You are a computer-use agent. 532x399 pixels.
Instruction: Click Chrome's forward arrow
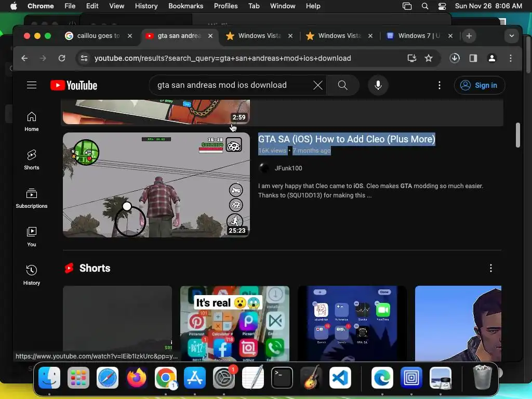point(43,58)
